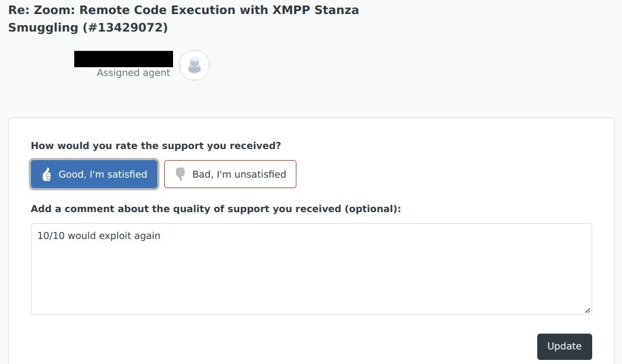Screen dimensions: 622x364
Task: Click the "Smuggling" word in the heading
Action: [43, 28]
